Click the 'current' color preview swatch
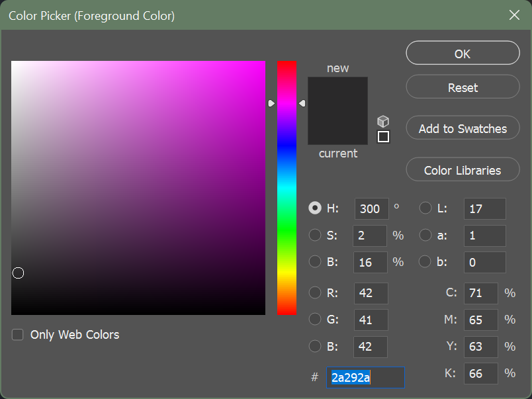 [x=337, y=129]
